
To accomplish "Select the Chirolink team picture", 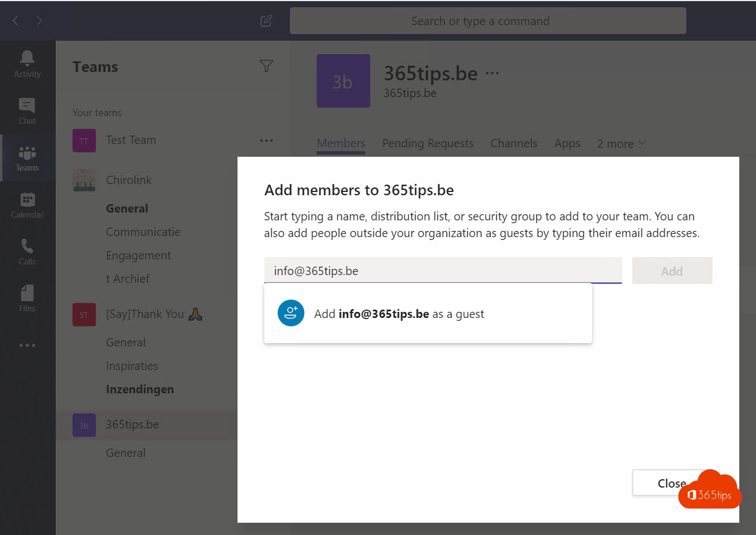I will pyautogui.click(x=84, y=180).
